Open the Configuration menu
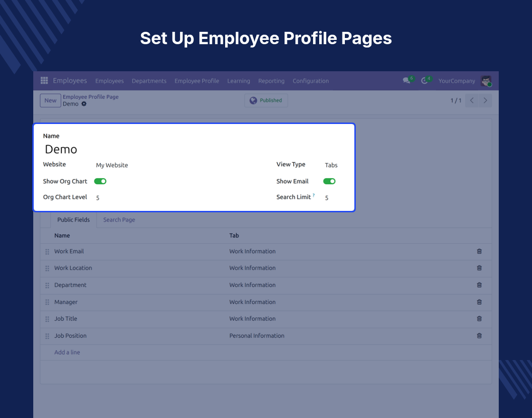The width and height of the screenshot is (532, 418). 311,81
